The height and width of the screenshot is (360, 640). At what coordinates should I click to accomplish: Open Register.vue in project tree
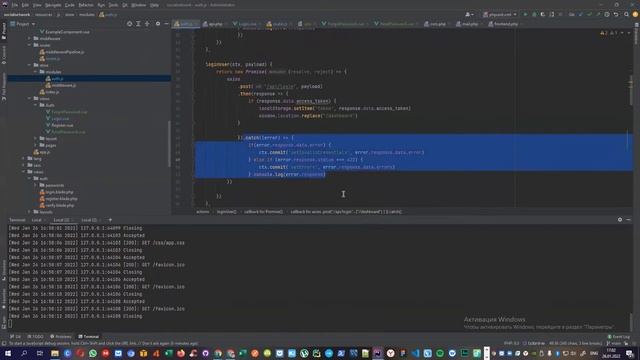click(62, 125)
